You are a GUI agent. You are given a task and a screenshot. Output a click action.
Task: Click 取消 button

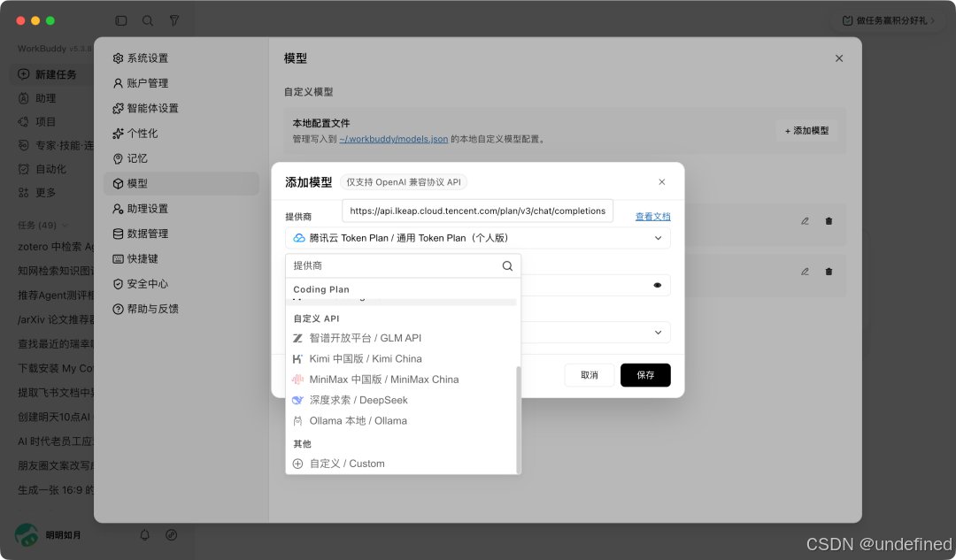point(589,375)
